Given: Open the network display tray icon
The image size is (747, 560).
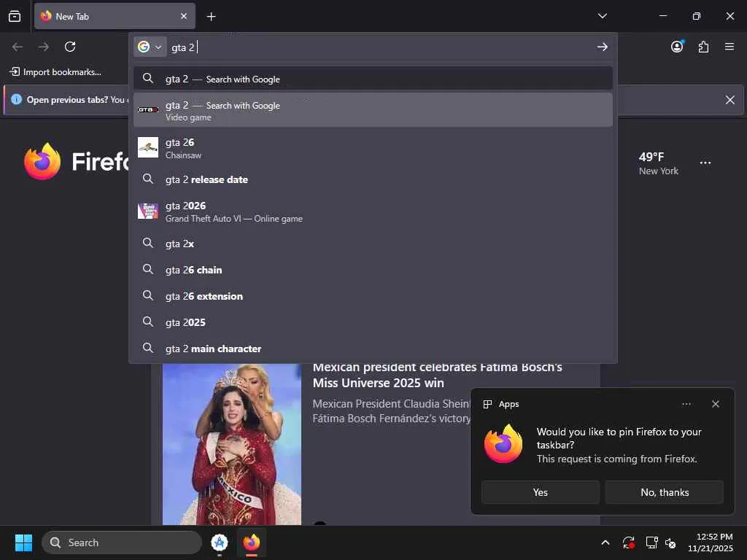Looking at the screenshot, I should point(651,542).
